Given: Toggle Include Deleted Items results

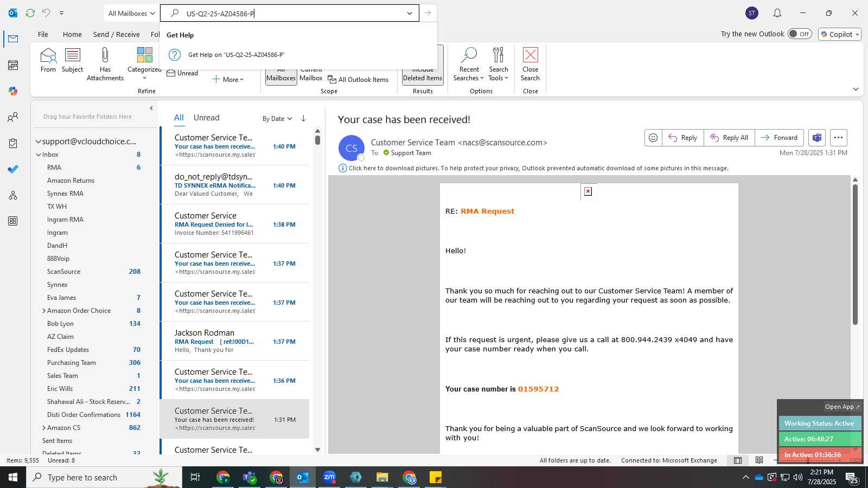Looking at the screenshot, I should tap(423, 64).
